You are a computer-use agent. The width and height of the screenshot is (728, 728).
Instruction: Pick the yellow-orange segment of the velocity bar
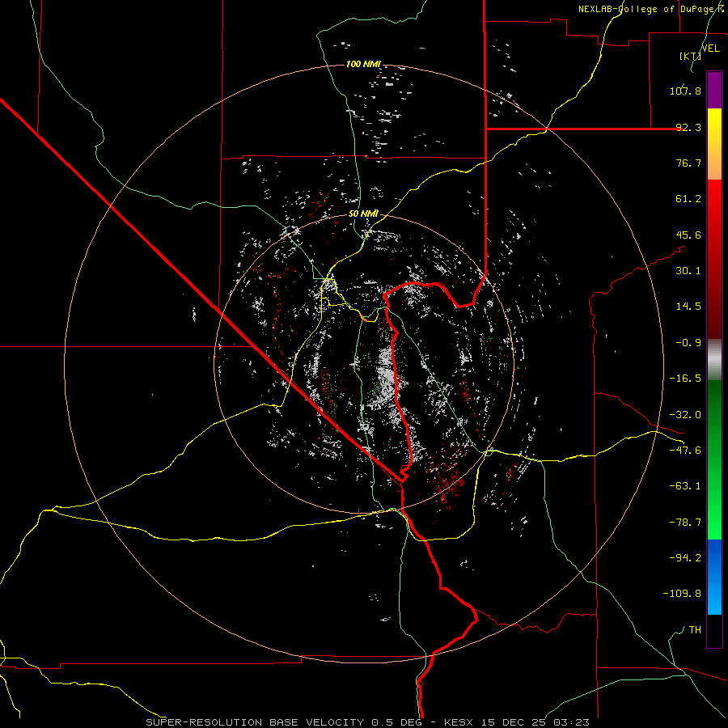coord(714,144)
